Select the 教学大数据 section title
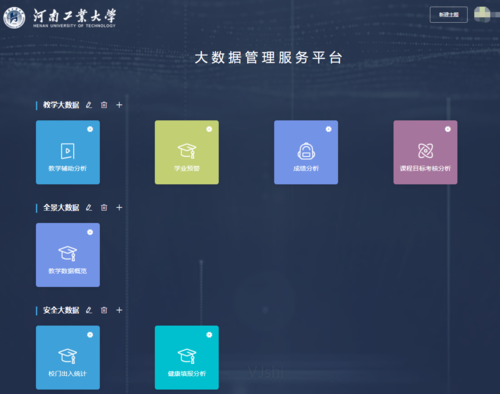 click(x=61, y=105)
